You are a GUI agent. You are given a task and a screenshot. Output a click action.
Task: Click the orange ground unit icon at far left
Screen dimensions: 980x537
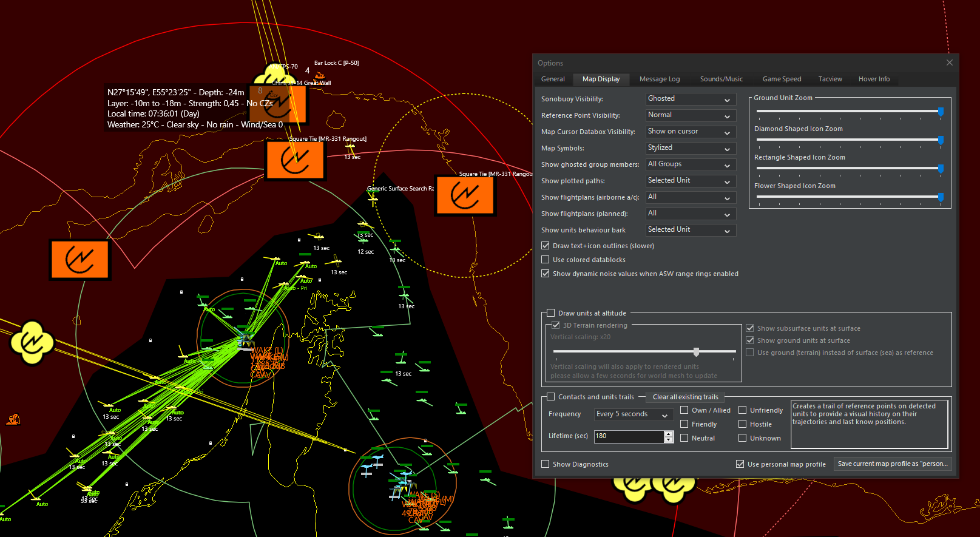[x=13, y=419]
